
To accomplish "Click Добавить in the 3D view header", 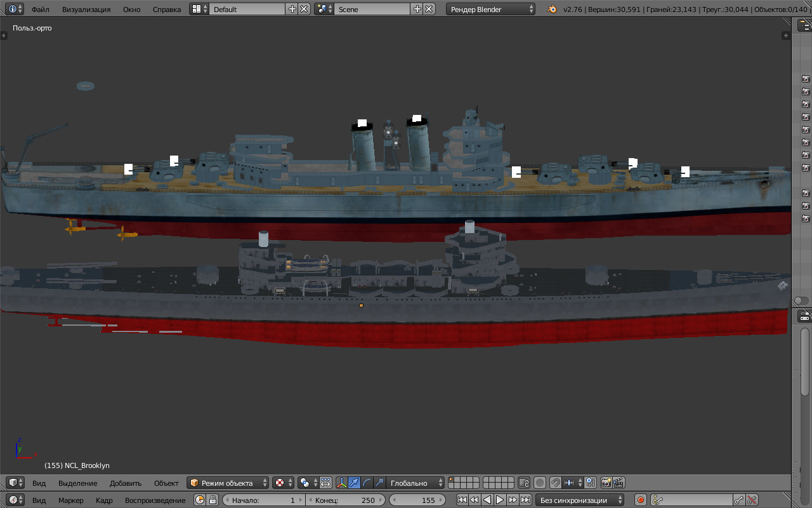I will click(126, 483).
